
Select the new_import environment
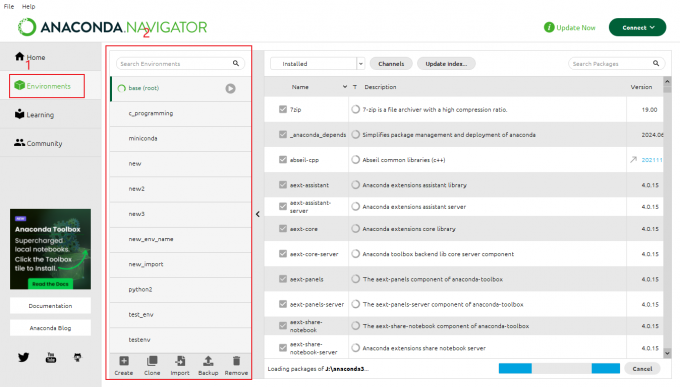tap(180, 264)
